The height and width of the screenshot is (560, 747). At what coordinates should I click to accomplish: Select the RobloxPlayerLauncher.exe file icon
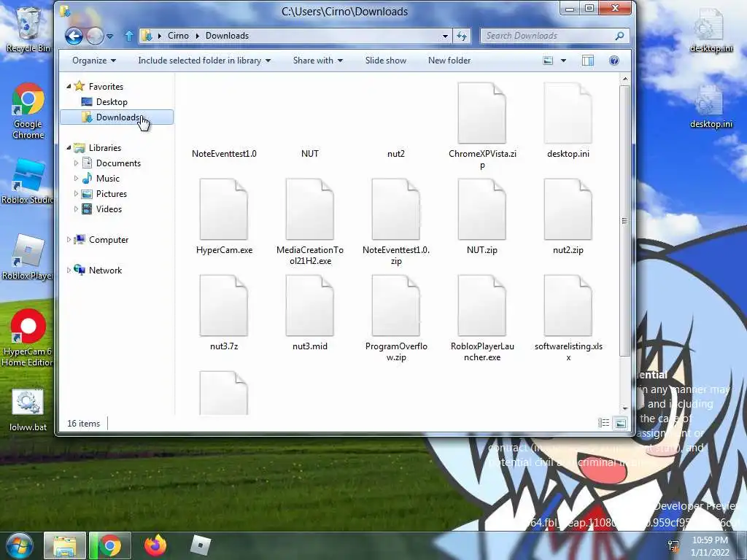point(481,306)
